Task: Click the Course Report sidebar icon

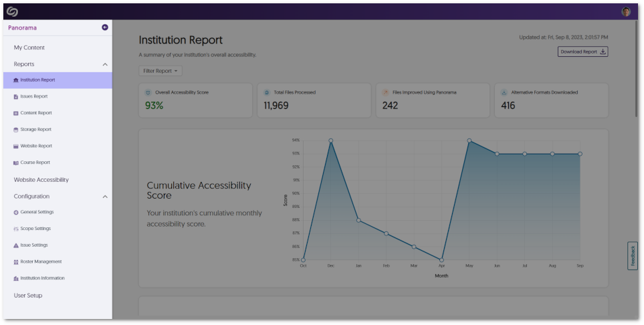Action: [16, 162]
